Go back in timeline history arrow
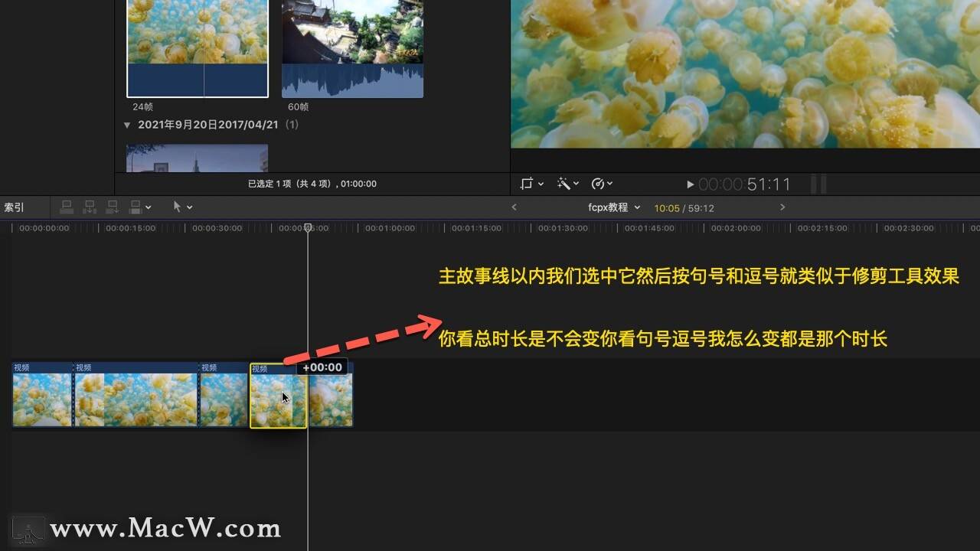This screenshot has width=980, height=551. [x=514, y=207]
